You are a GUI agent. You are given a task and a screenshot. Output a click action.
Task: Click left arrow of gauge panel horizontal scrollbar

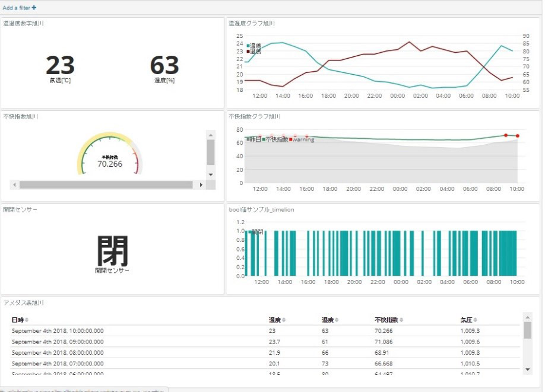[14, 184]
